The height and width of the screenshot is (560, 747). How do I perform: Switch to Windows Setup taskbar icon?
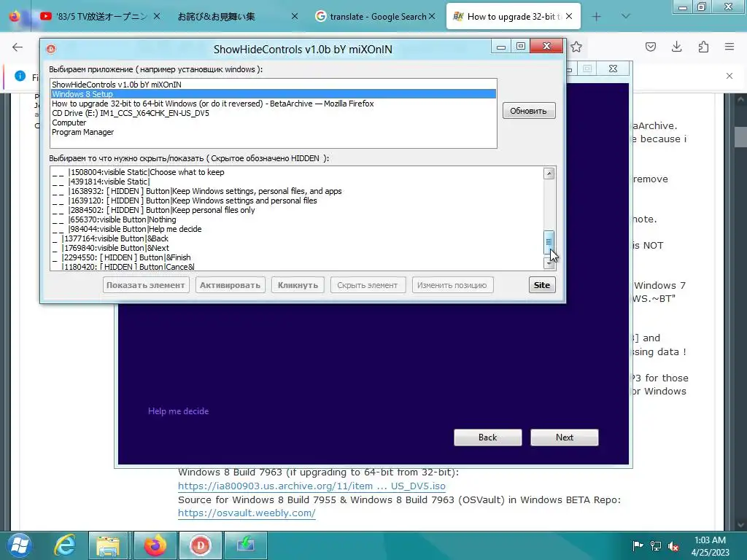245,545
